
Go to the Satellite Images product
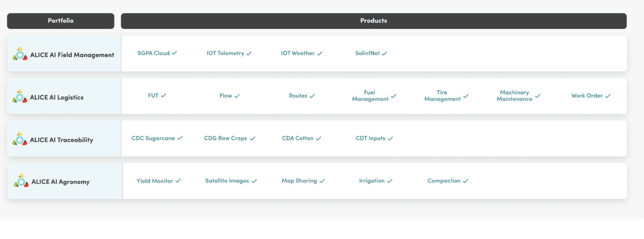click(227, 181)
